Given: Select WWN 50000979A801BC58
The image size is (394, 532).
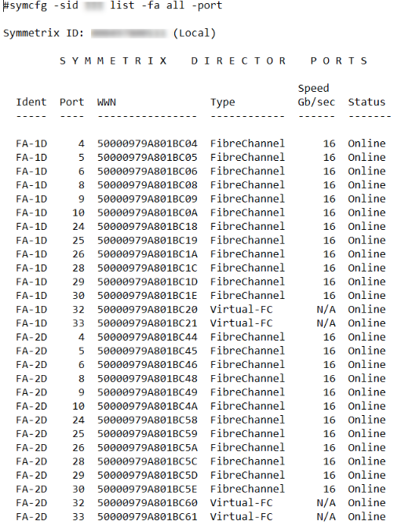Looking at the screenshot, I should click(x=148, y=420).
